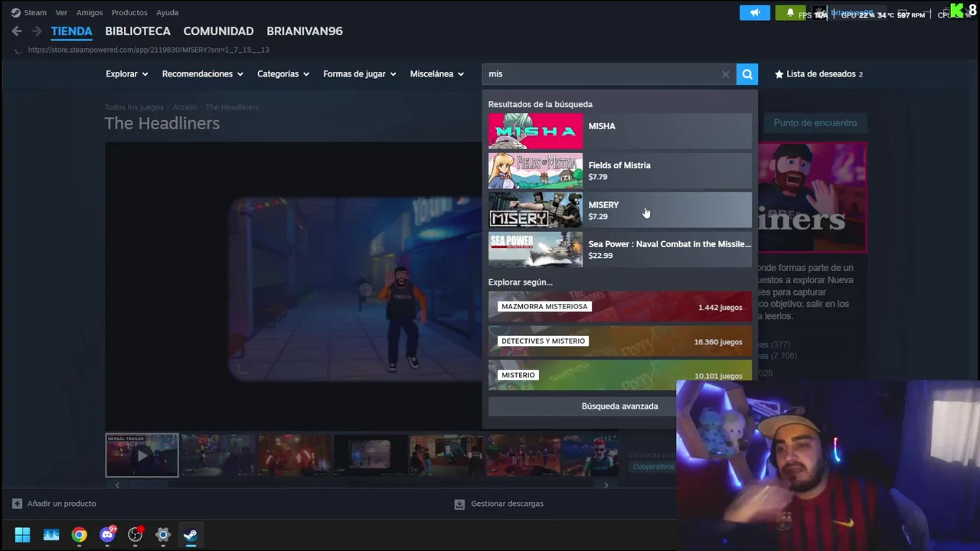Expand the Categorías dropdown
The image size is (980, 551).
tap(283, 74)
